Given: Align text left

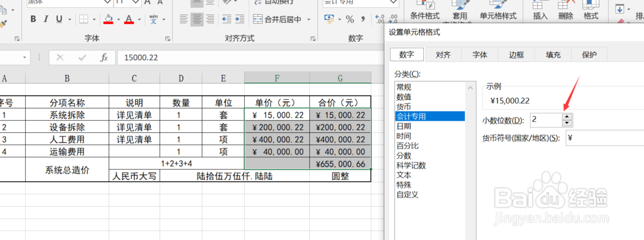Looking at the screenshot, I should click(184, 19).
